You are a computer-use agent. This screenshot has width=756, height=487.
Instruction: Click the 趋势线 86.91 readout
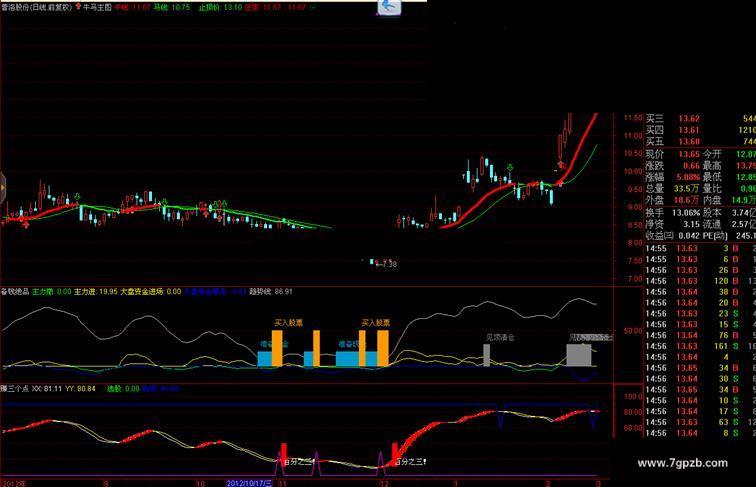click(x=270, y=292)
